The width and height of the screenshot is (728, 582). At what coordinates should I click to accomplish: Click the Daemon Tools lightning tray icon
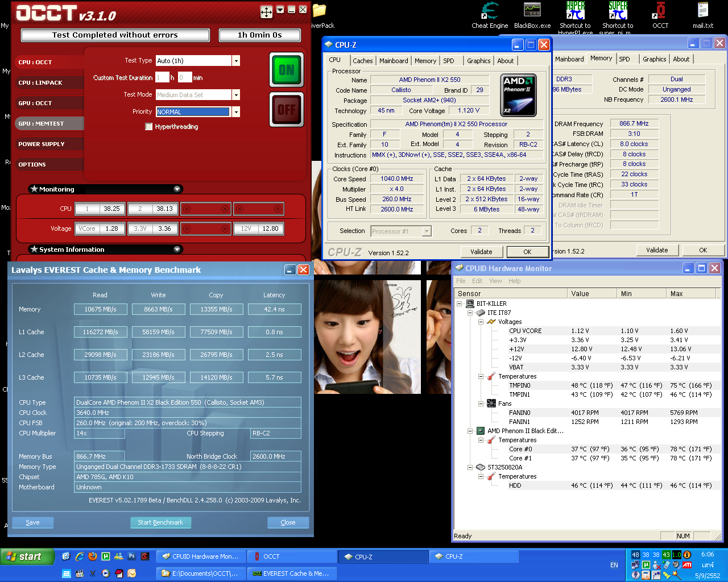tap(635, 575)
